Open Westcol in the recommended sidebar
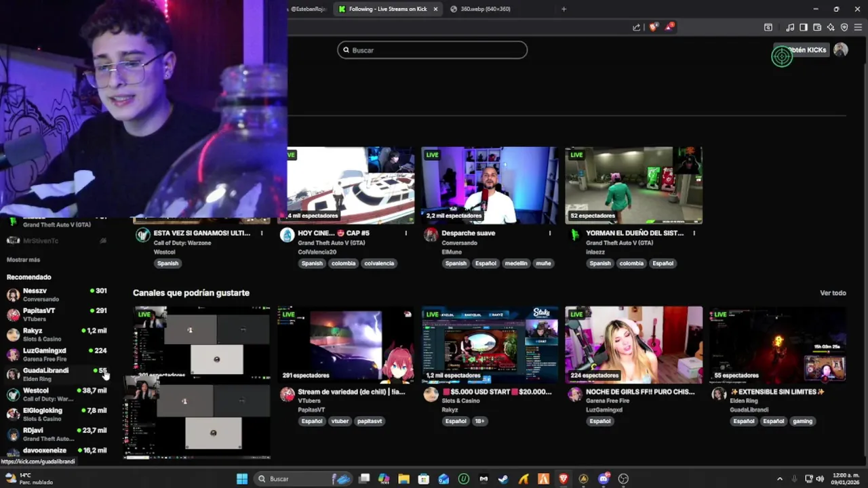Image resolution: width=868 pixels, height=488 pixels. click(57, 394)
